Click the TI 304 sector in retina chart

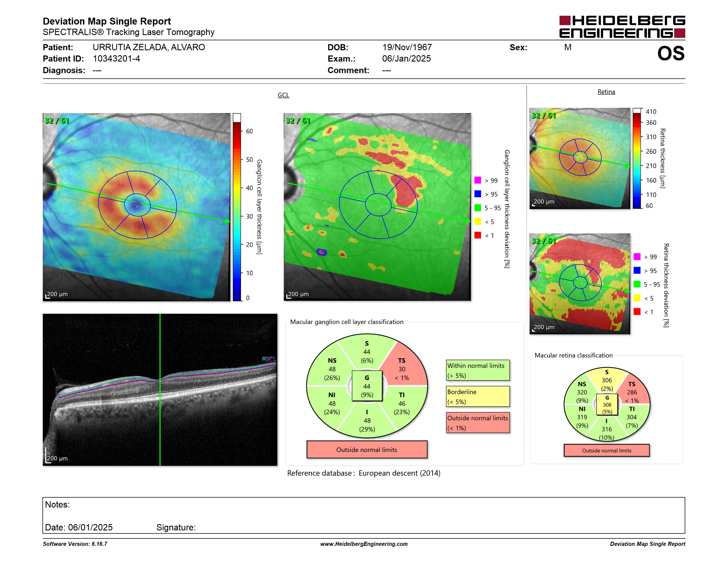pos(632,417)
